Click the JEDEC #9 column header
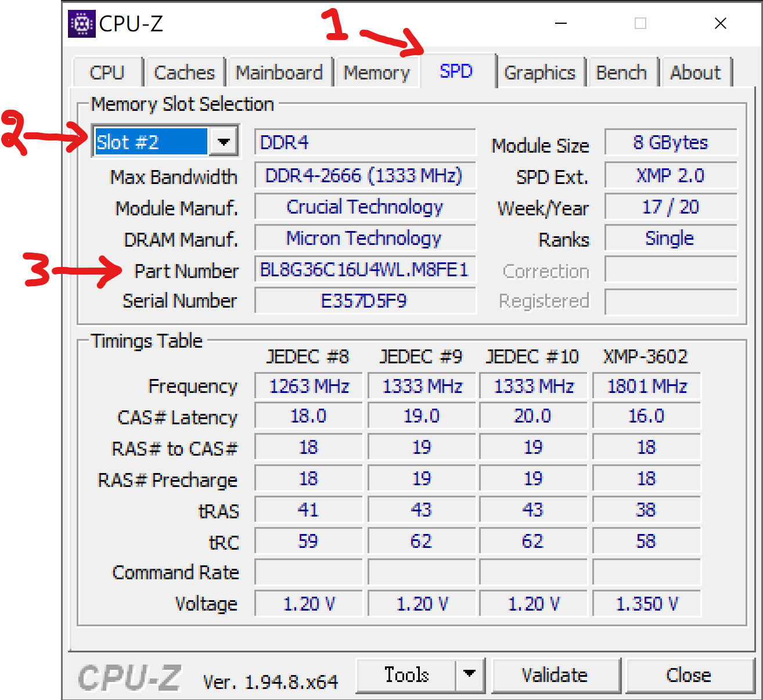This screenshot has height=700, width=763. (421, 356)
